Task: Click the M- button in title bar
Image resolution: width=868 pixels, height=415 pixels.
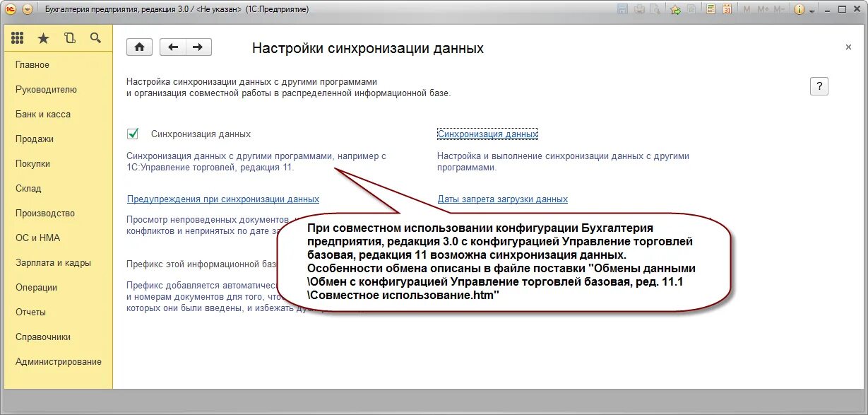Action: pyautogui.click(x=779, y=9)
